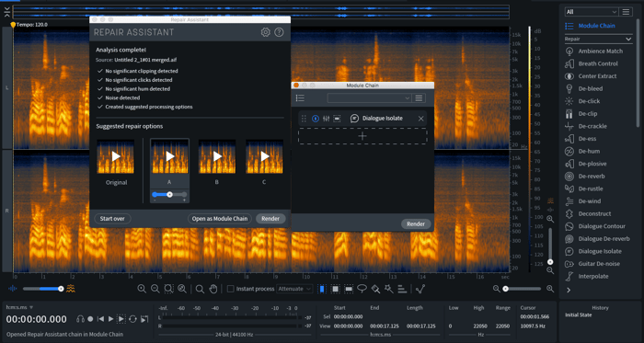The width and height of the screenshot is (644, 343).
Task: Open the De-click module
Action: click(590, 101)
